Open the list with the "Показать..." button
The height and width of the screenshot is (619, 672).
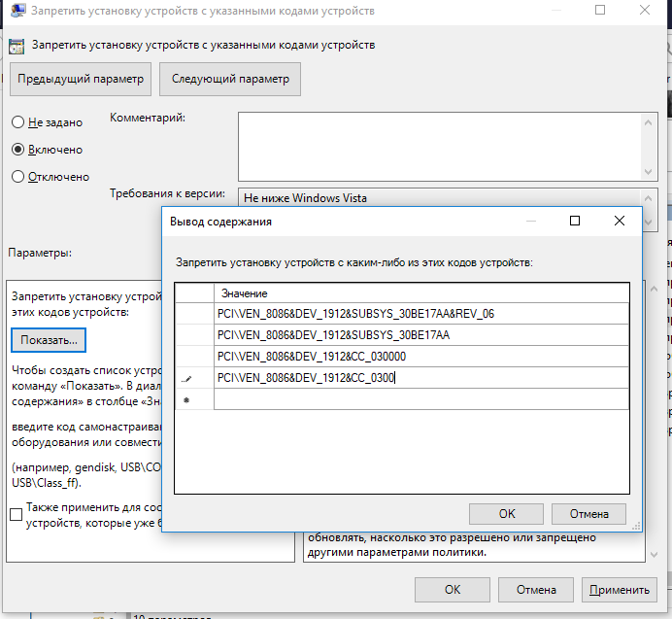[x=50, y=340]
